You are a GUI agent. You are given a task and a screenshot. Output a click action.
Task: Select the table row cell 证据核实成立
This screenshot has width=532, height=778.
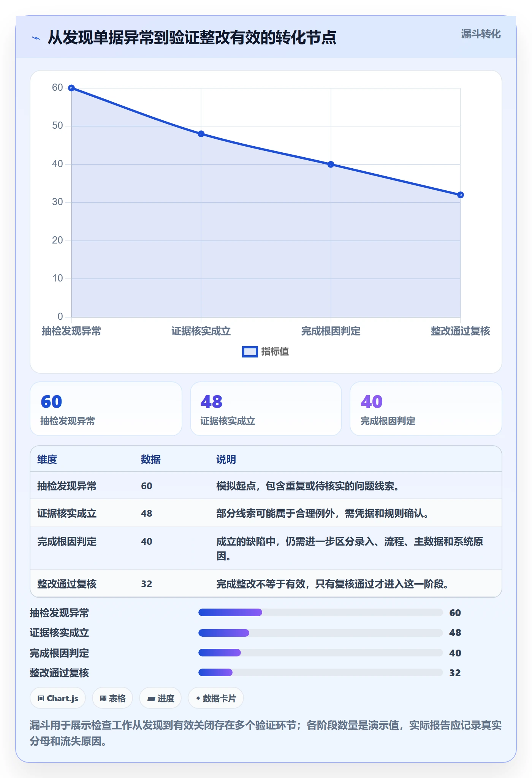click(67, 514)
